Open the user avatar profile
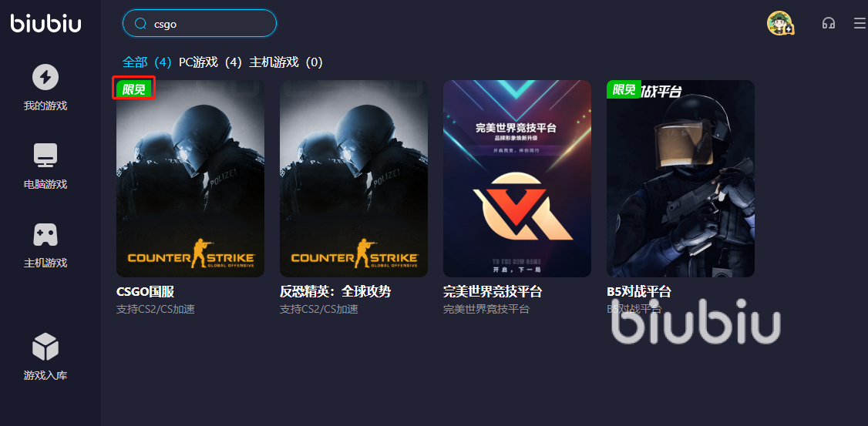This screenshot has height=426, width=868. [780, 23]
